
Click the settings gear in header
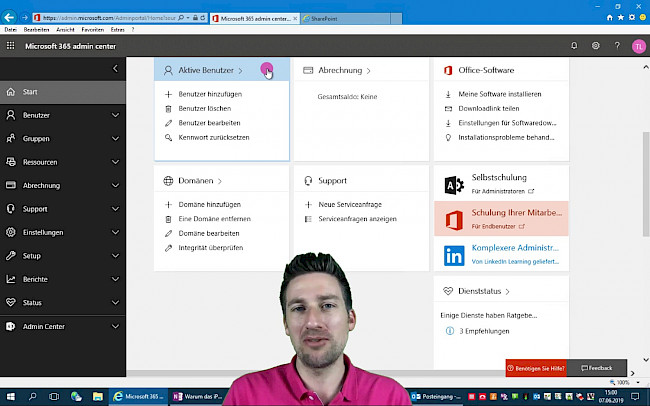click(x=596, y=46)
